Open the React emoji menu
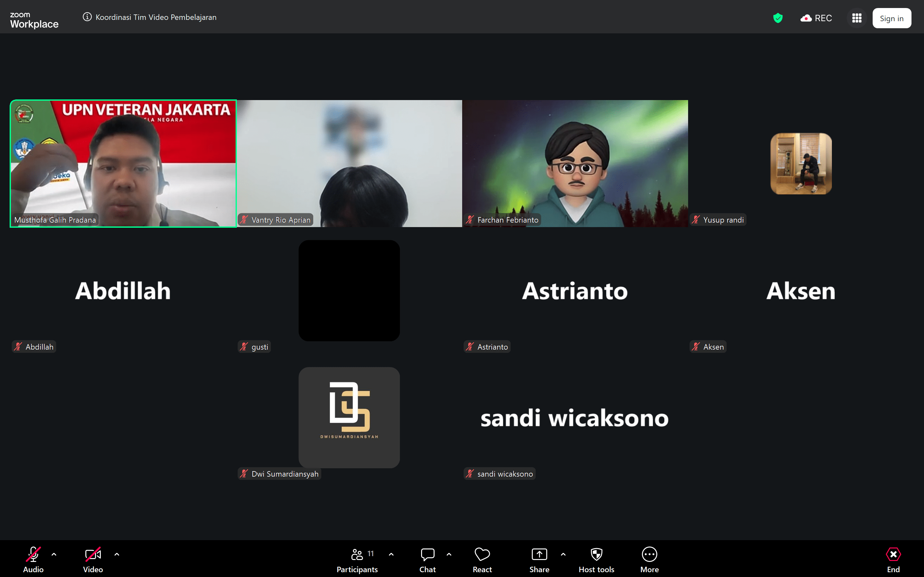924x577 pixels. [482, 559]
